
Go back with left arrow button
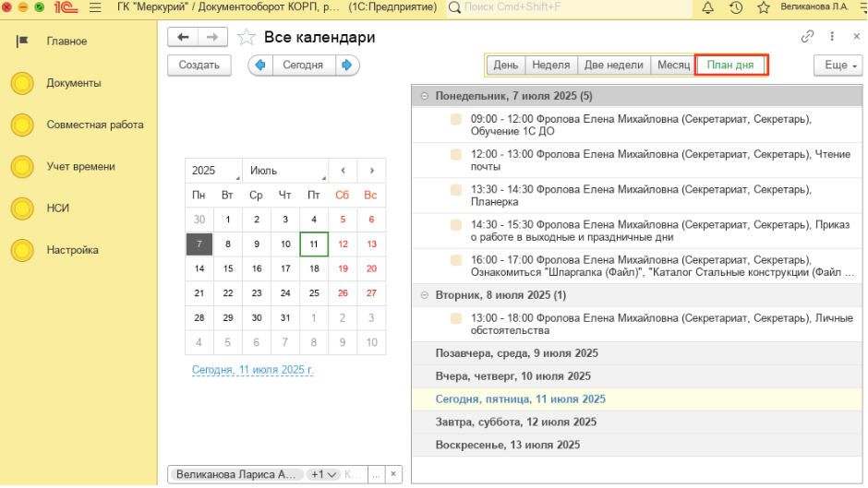(183, 37)
